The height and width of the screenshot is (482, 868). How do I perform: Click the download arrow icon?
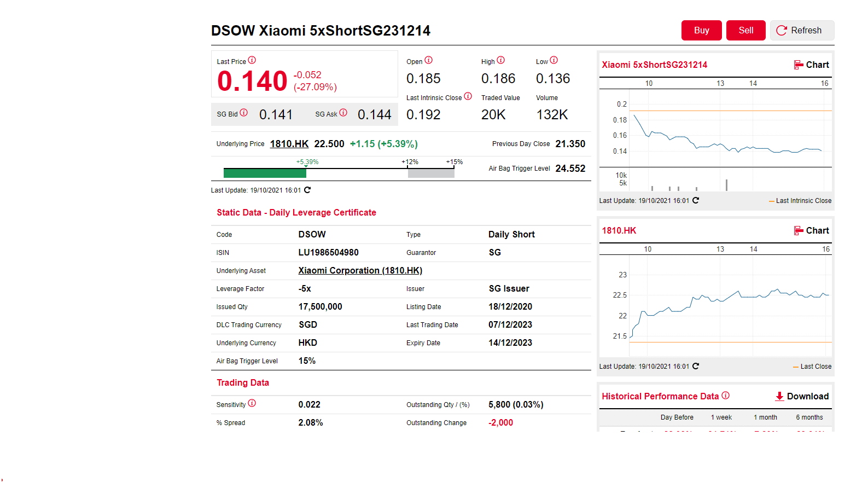click(x=779, y=396)
